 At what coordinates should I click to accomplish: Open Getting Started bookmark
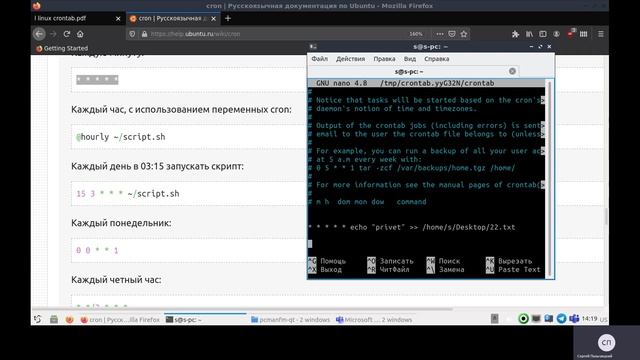[62, 48]
